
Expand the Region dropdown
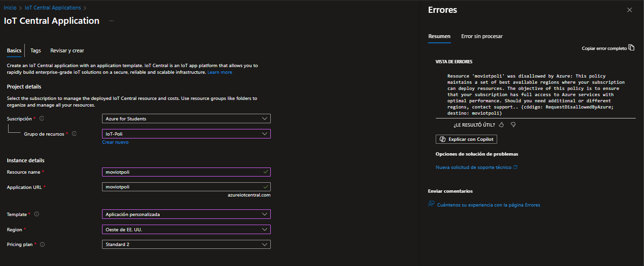pyautogui.click(x=186, y=229)
